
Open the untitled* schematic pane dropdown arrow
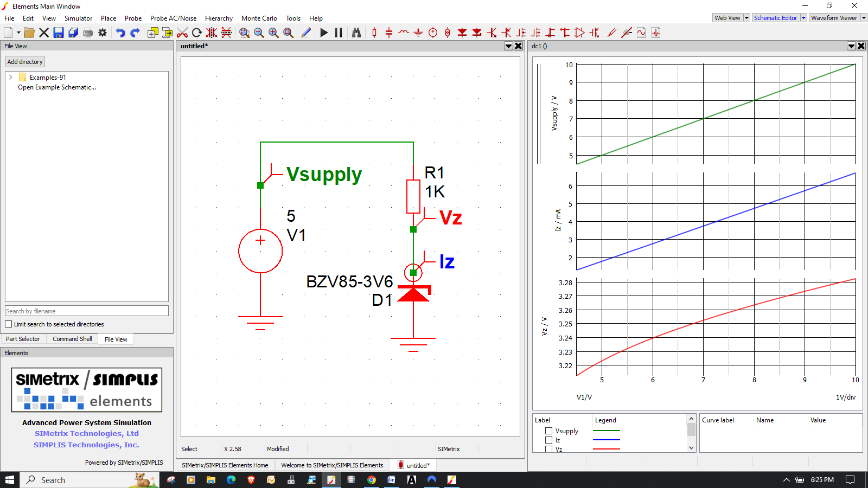click(x=508, y=46)
